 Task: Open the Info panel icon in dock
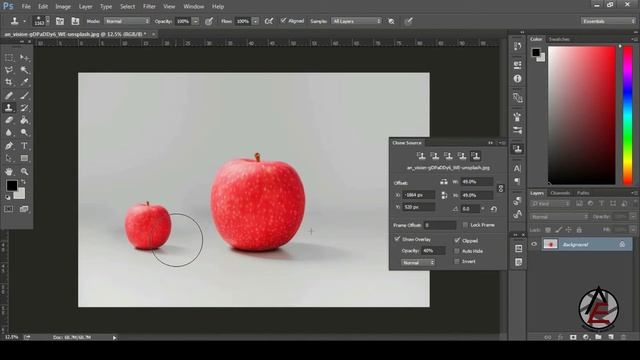click(518, 79)
